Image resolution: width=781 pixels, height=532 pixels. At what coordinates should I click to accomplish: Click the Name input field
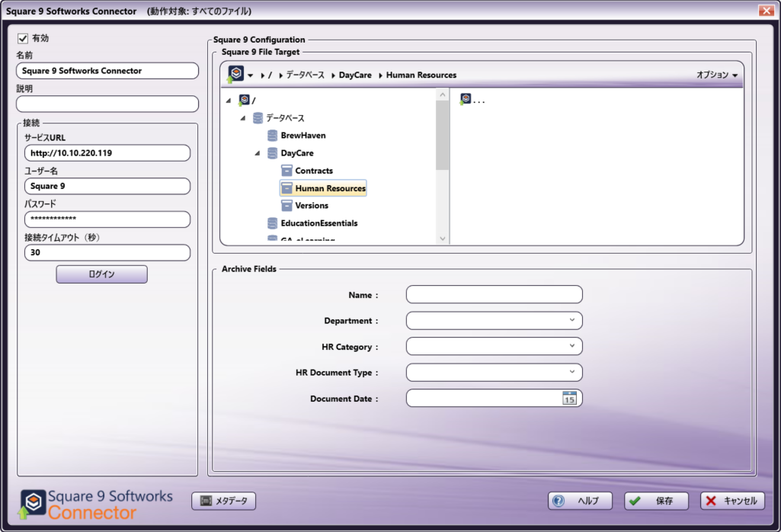[494, 294]
